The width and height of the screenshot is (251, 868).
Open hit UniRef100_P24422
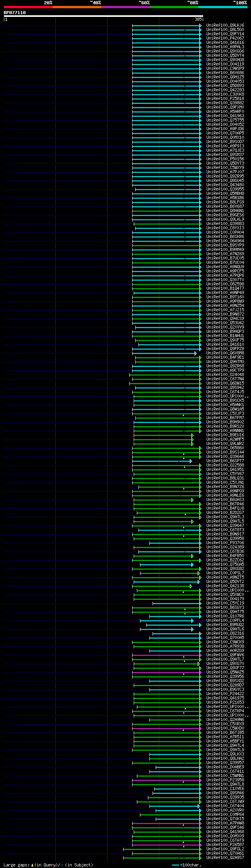point(225,694)
